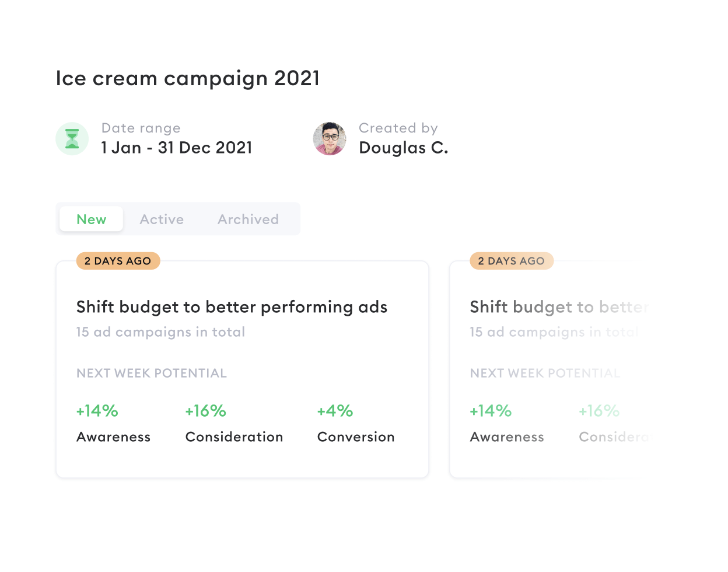Select the +4% Conversion metric
The height and width of the screenshot is (572, 728).
[356, 424]
